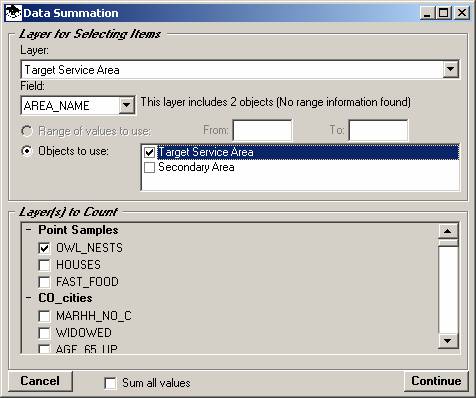Collapse the Point Samples group
The image size is (476, 398).
29,230
